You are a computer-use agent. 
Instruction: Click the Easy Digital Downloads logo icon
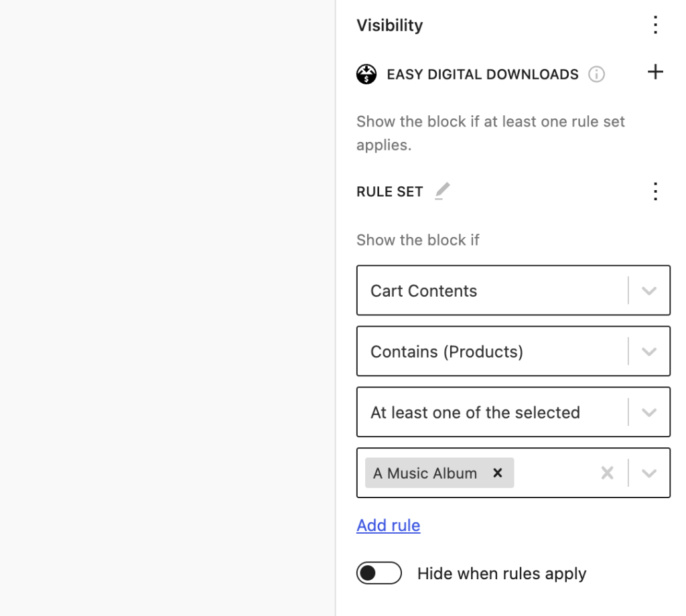click(x=366, y=74)
